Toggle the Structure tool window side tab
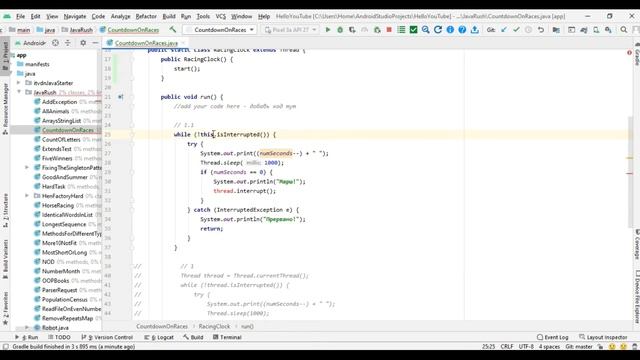Viewport: 640px width, 360px height. click(x=5, y=210)
